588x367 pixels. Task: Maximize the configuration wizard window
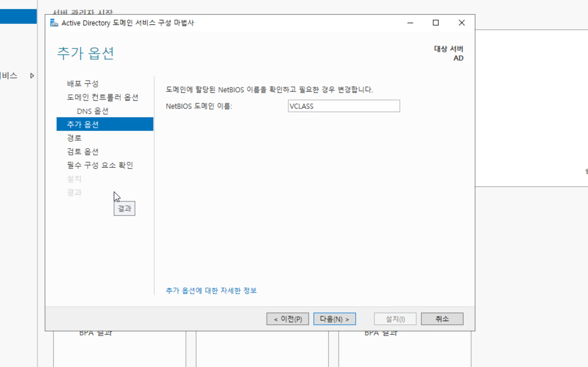point(435,23)
